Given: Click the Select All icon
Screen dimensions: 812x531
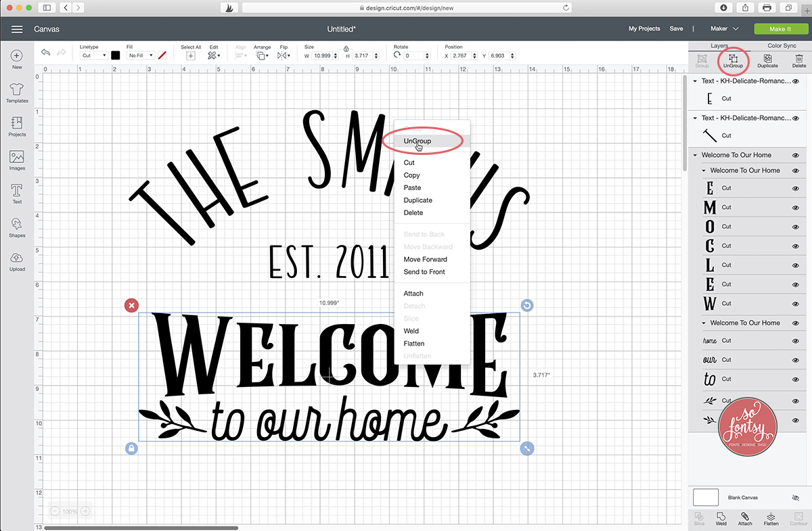Looking at the screenshot, I should [191, 55].
